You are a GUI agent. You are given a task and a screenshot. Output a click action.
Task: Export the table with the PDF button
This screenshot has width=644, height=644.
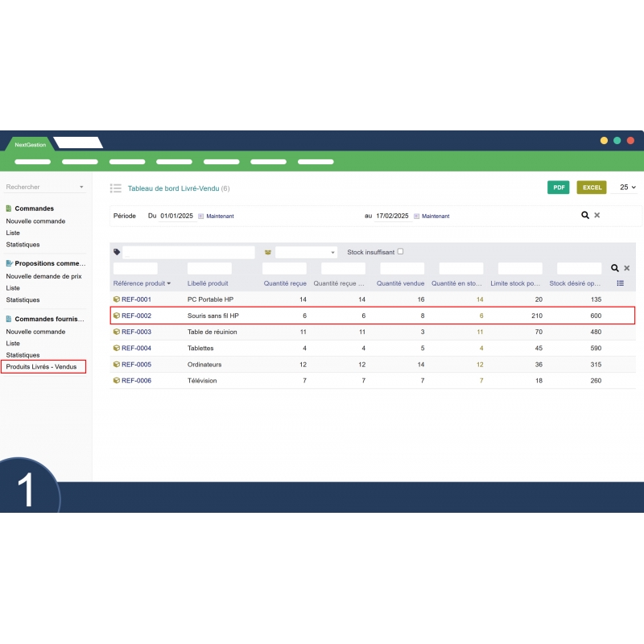coord(558,188)
